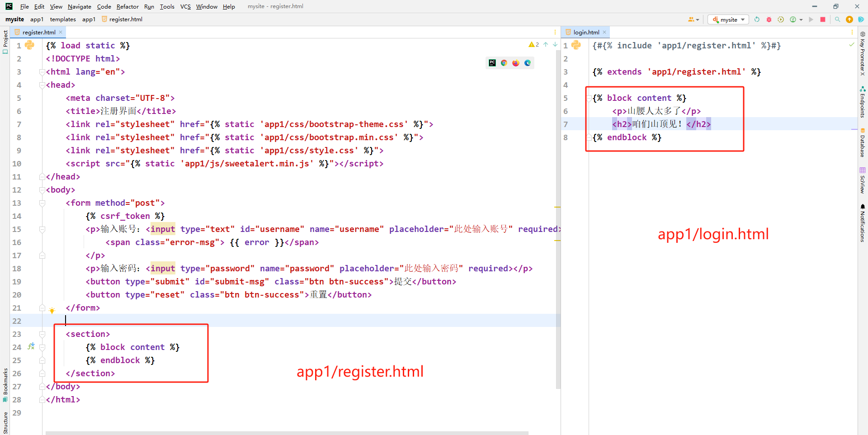Click the red Debug bug icon
The image size is (868, 435).
[769, 19]
